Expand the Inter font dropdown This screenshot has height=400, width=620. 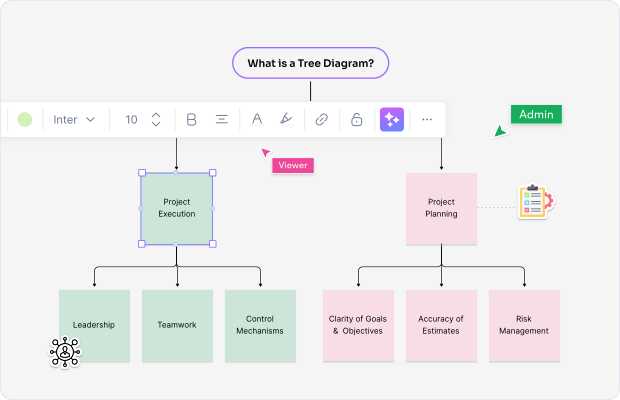tap(75, 120)
